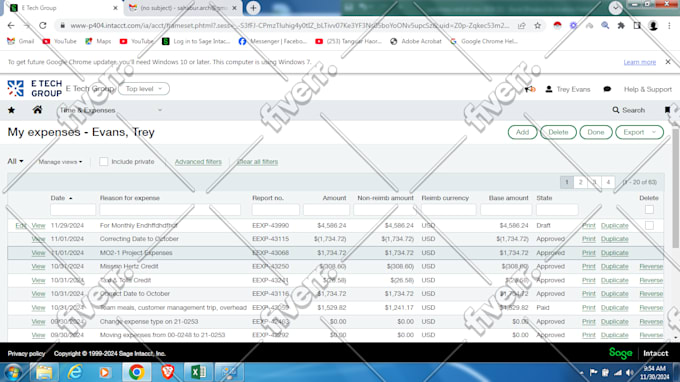Go to the home icon

[x=37, y=110]
